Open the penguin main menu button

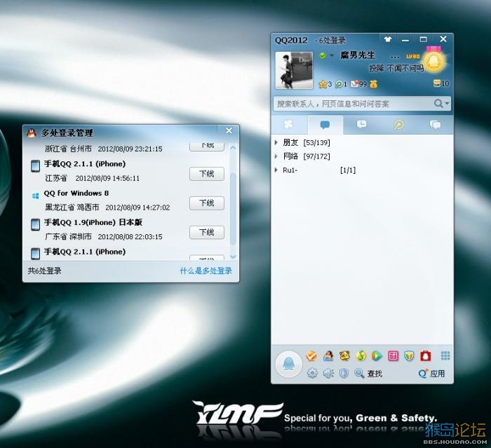point(288,364)
